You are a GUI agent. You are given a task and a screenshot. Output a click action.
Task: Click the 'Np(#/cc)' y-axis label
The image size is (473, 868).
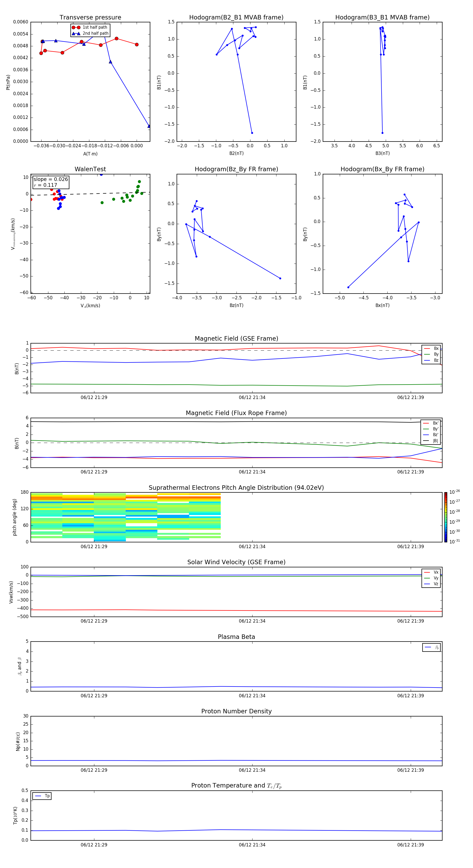pos(18,741)
